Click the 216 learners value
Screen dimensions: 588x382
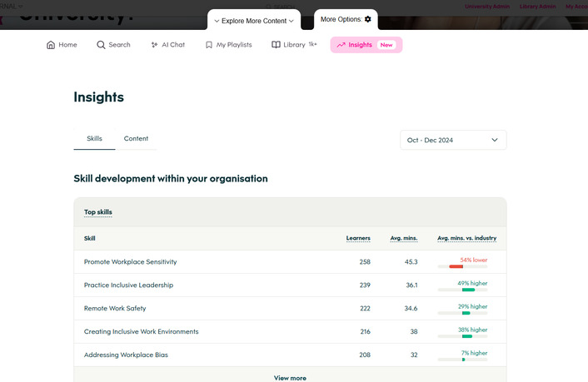coord(366,332)
